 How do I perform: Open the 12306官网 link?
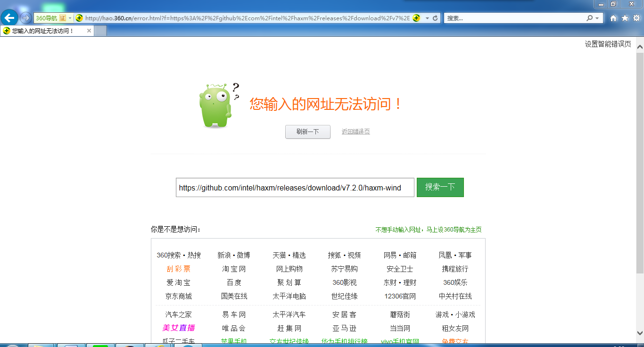(x=400, y=296)
